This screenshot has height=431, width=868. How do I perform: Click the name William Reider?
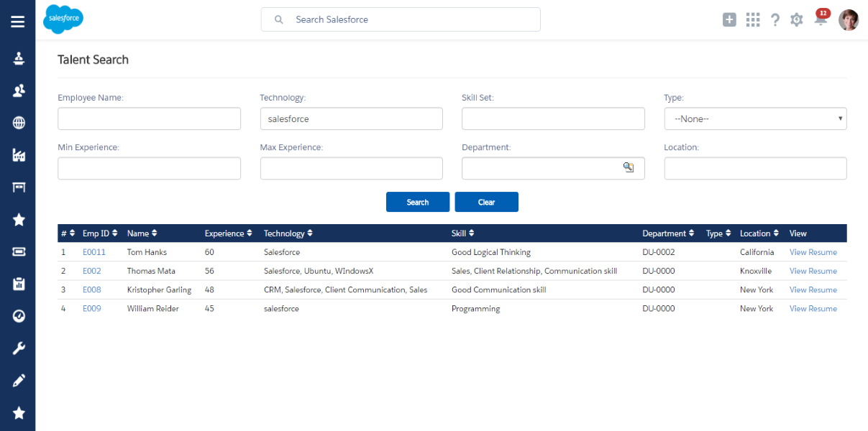tap(153, 308)
